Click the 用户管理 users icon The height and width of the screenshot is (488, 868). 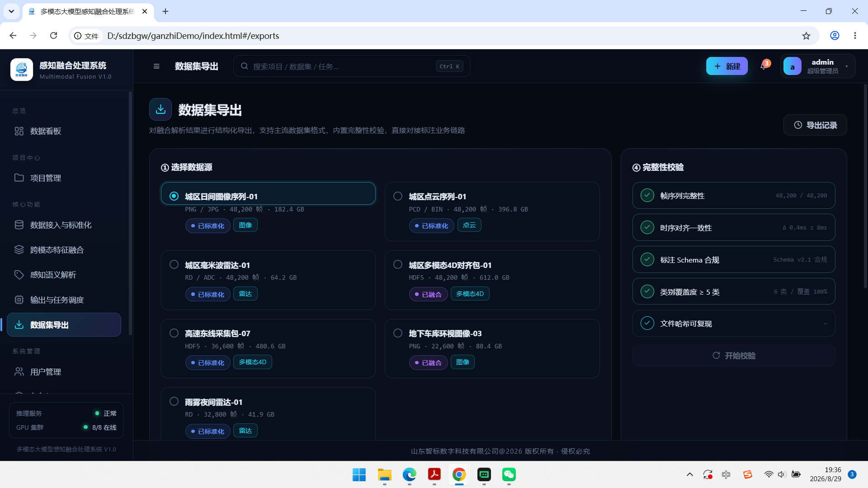click(19, 371)
